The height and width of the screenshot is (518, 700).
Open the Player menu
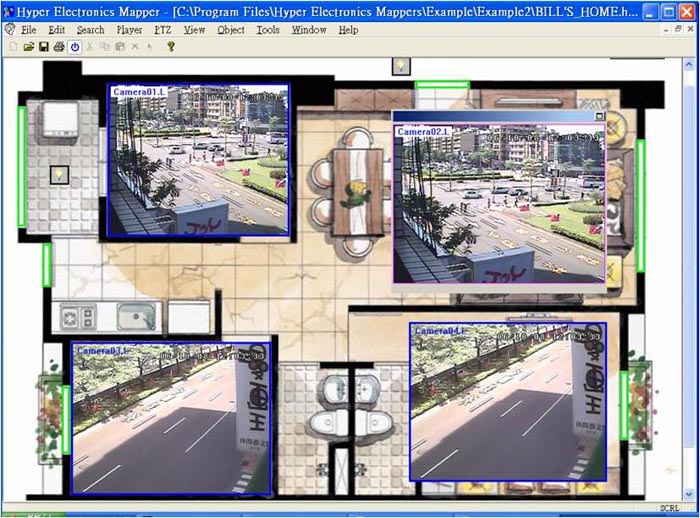click(x=129, y=30)
